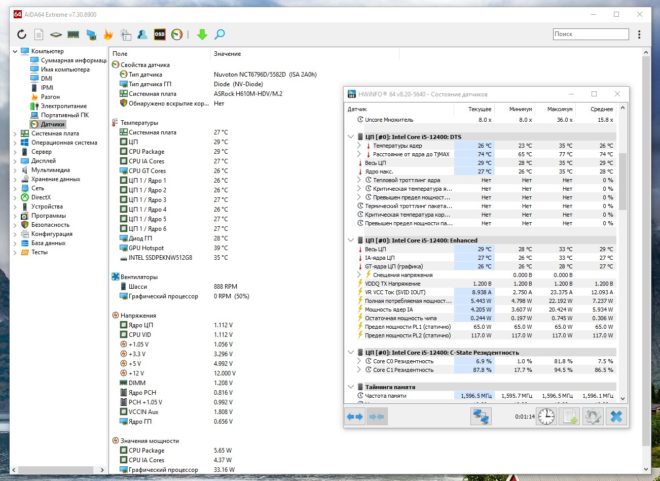
Task: Click the AIDA64 title bar logo icon
Action: (18, 14)
